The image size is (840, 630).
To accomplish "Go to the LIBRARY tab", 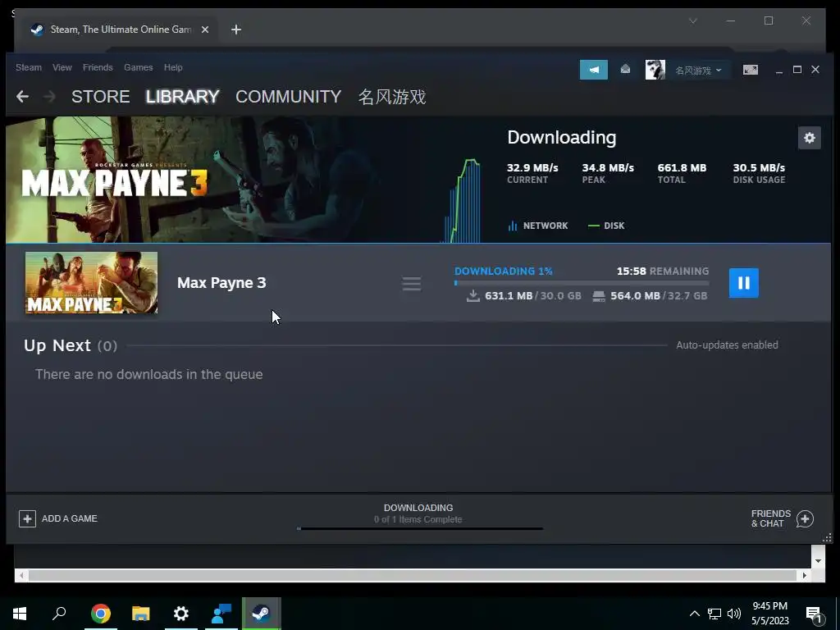I will click(x=182, y=97).
